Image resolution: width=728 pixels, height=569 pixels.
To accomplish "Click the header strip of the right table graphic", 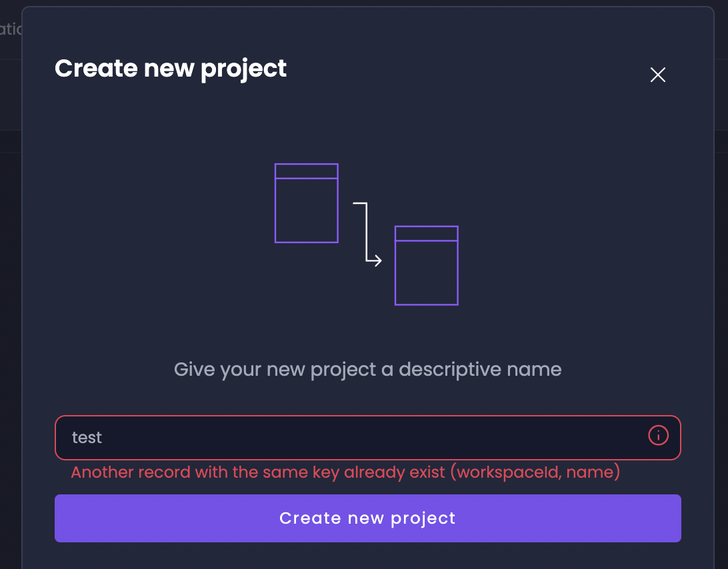I will click(x=426, y=233).
